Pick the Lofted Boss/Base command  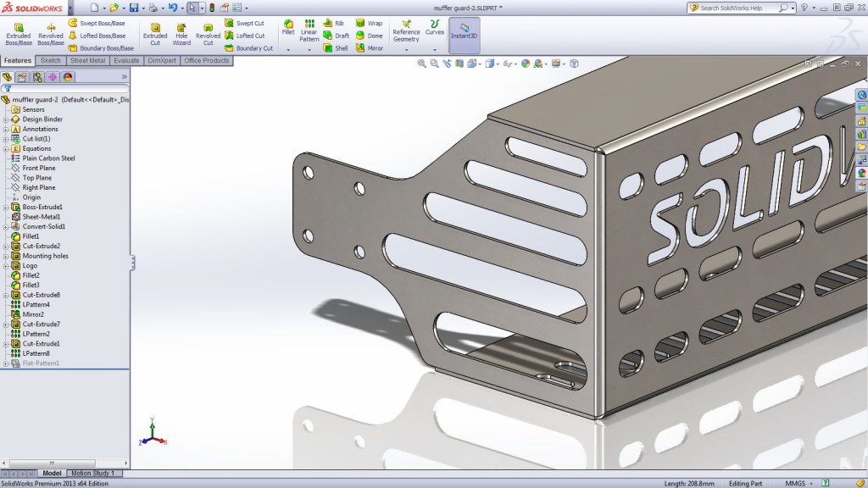pyautogui.click(x=97, y=36)
